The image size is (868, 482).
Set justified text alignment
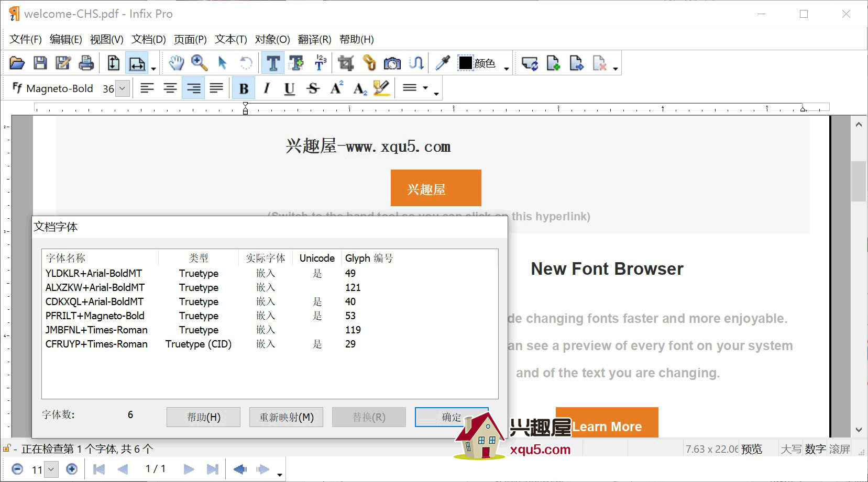click(216, 88)
